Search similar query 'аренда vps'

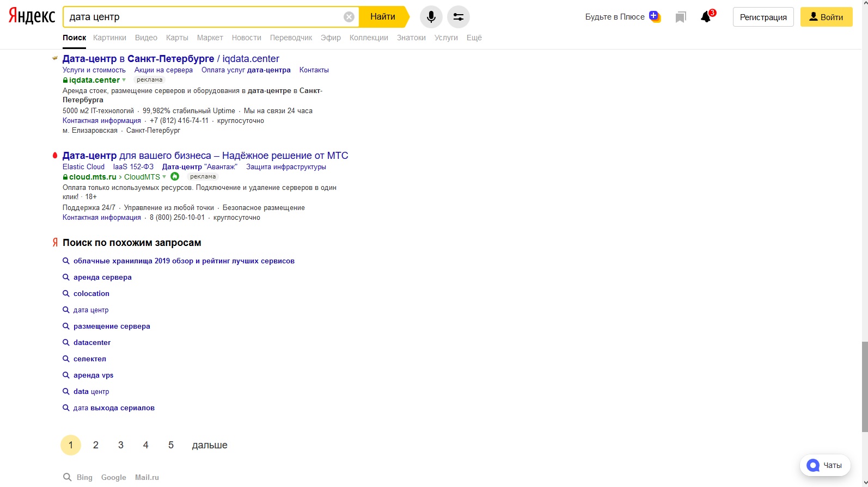click(94, 375)
